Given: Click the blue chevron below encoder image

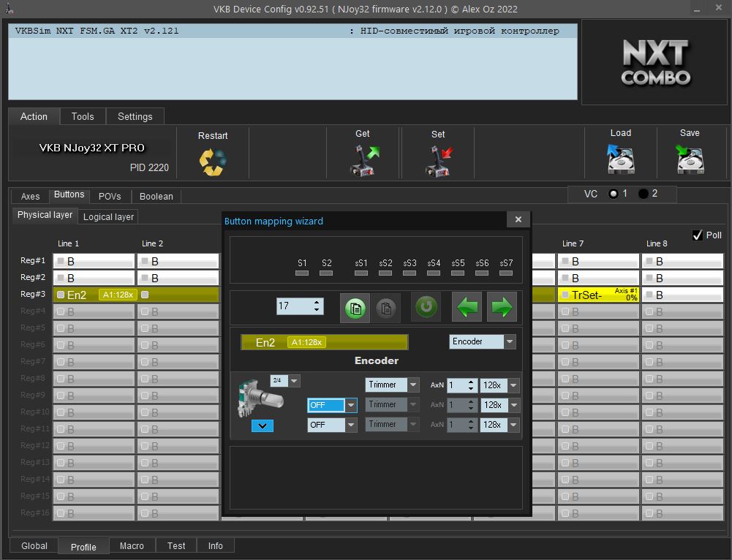Looking at the screenshot, I should click(x=263, y=425).
